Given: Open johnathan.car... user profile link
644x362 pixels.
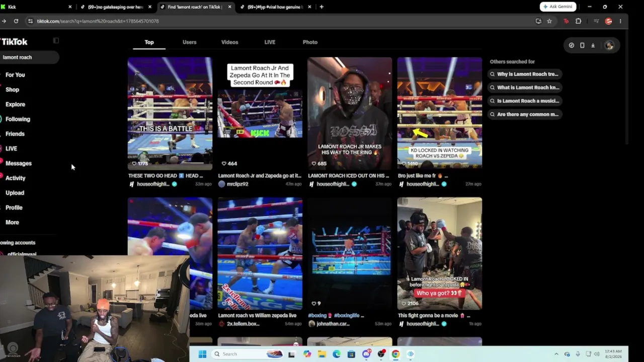Looking at the screenshot, I should pos(333,324).
